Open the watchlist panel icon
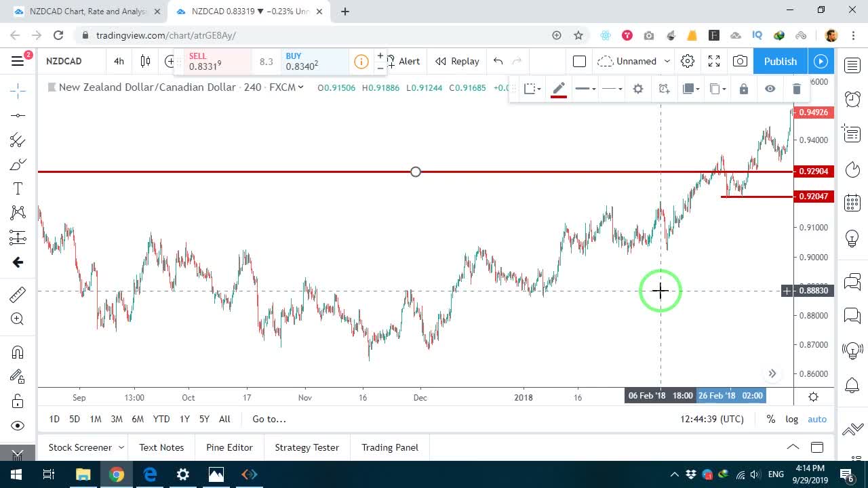This screenshot has height=488, width=868. 852,65
